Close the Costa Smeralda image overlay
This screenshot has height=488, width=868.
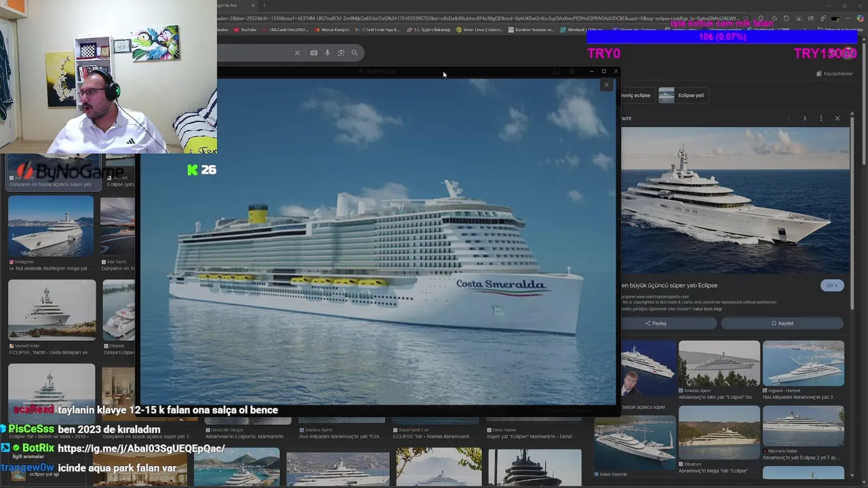click(606, 85)
